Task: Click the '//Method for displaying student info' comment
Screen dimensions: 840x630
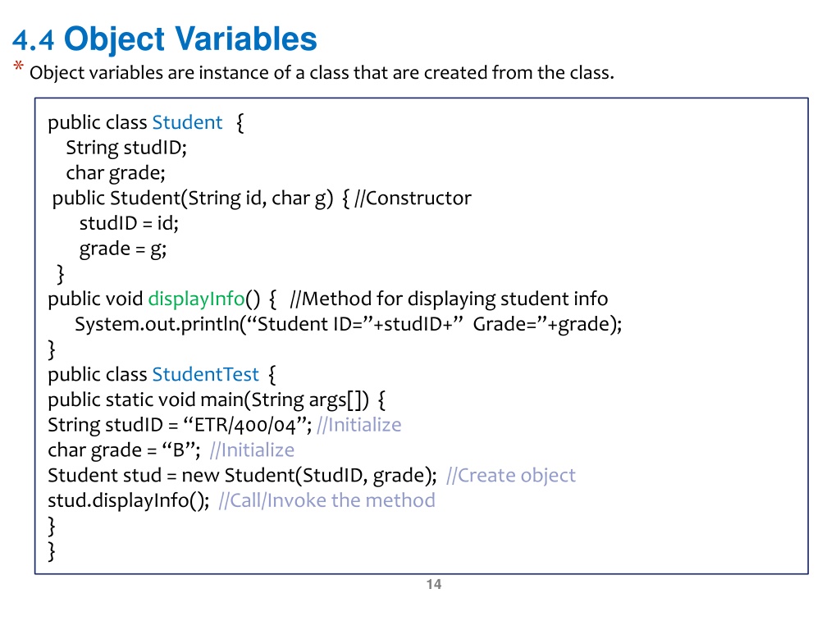Action: click(449, 299)
